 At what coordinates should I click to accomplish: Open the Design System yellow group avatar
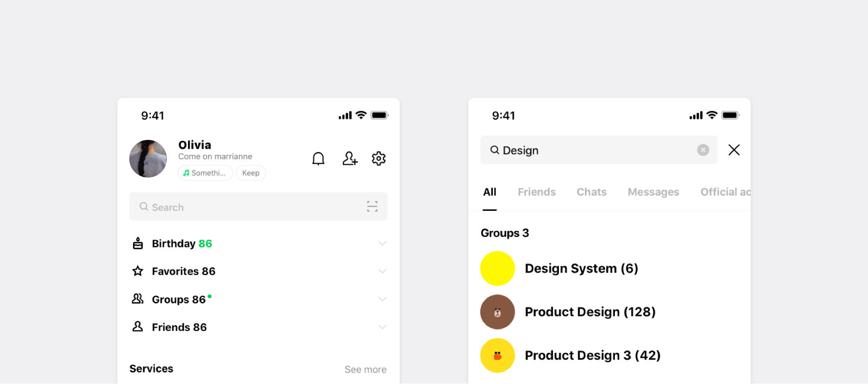497,268
